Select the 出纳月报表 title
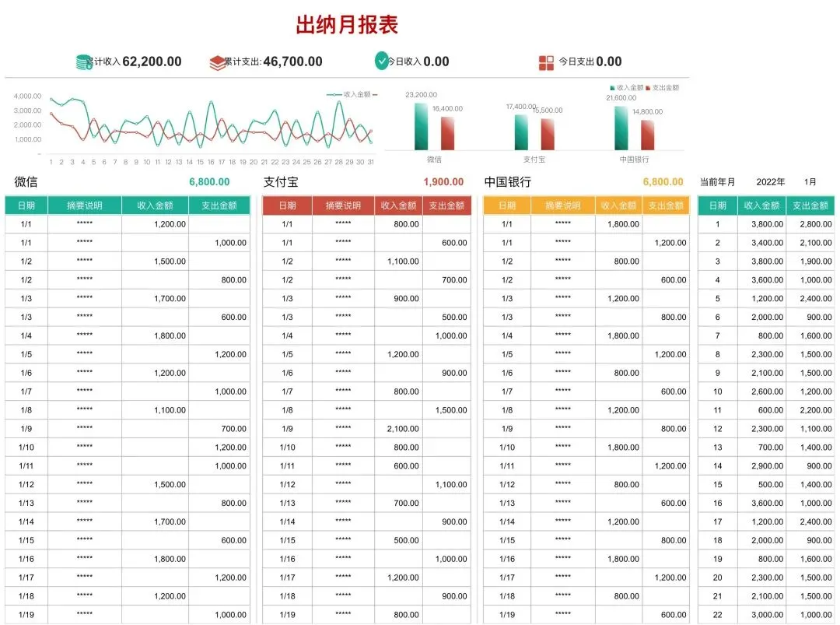The image size is (840, 625). click(347, 25)
